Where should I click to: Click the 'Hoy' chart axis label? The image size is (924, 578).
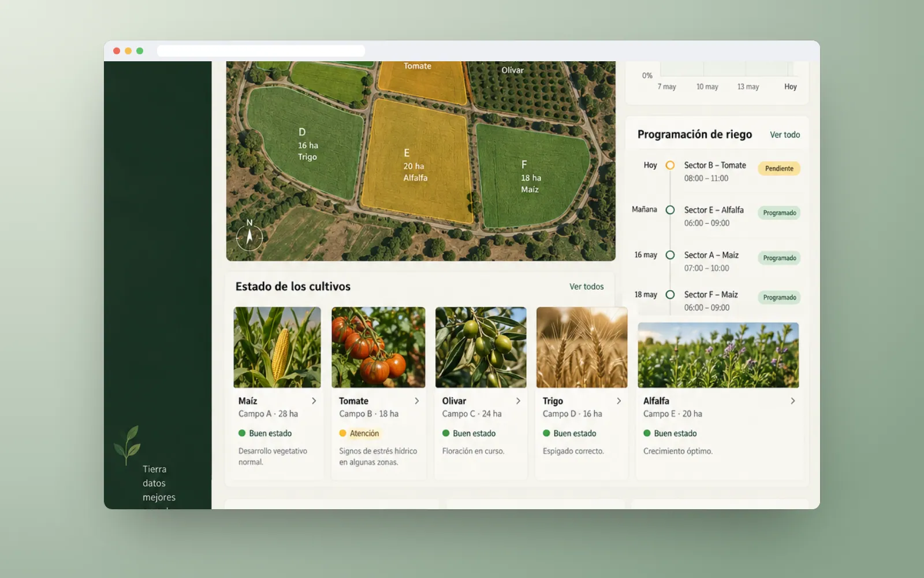[791, 87]
